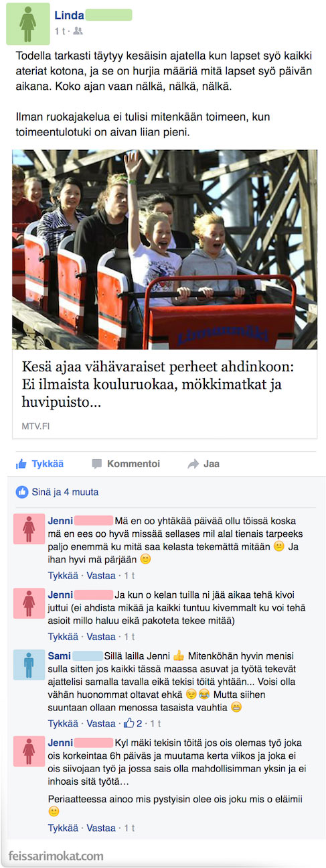The width and height of the screenshot is (326, 868).
Task: Click the post timestamp 1 t
Action: click(59, 31)
